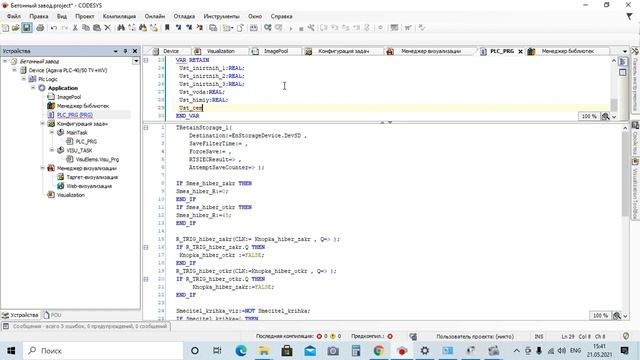Image resolution: width=640 pixels, height=360 pixels.
Task: Click the Open project folder icon
Action: (16, 28)
